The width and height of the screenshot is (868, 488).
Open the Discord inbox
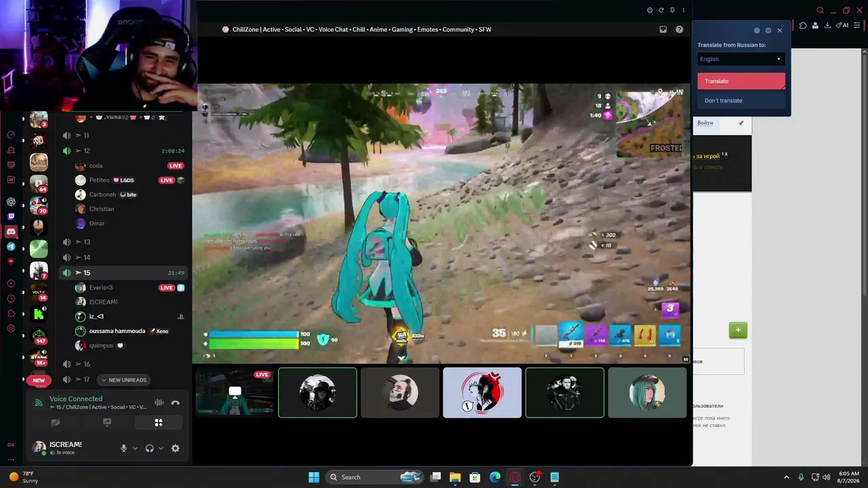tap(663, 29)
